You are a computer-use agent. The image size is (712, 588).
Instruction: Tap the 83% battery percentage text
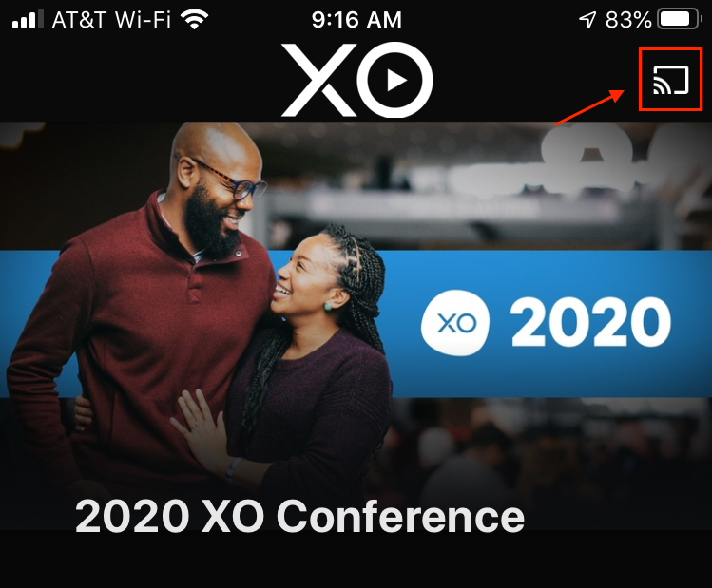628,20
